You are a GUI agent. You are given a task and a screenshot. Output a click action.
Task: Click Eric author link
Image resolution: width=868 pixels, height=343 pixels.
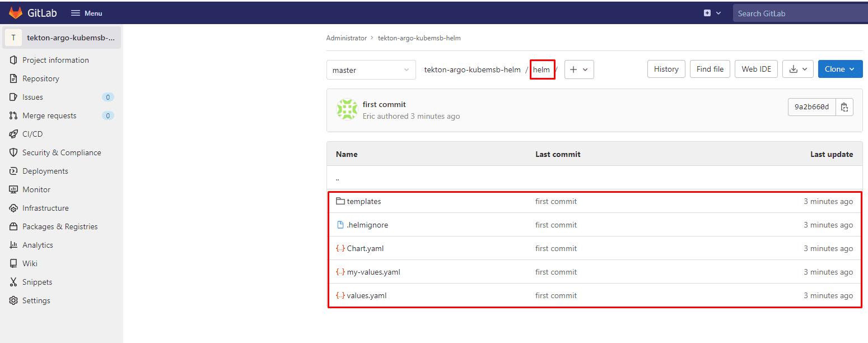369,116
